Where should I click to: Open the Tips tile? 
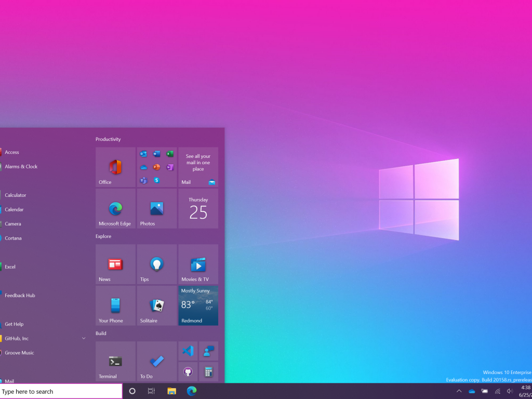(x=157, y=264)
